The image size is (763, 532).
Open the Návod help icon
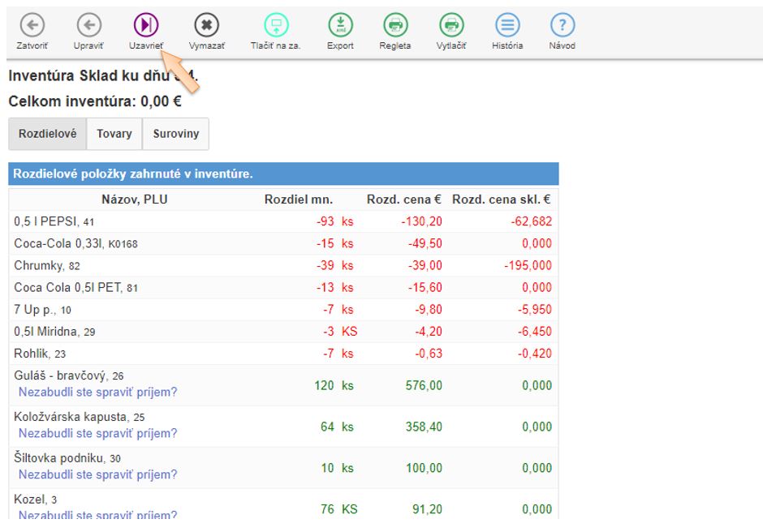[562, 26]
